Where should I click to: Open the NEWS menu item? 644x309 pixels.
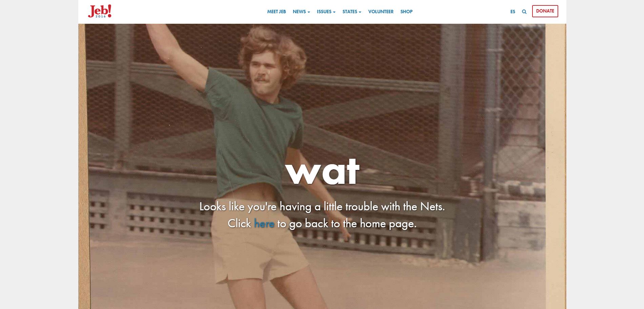pos(299,12)
